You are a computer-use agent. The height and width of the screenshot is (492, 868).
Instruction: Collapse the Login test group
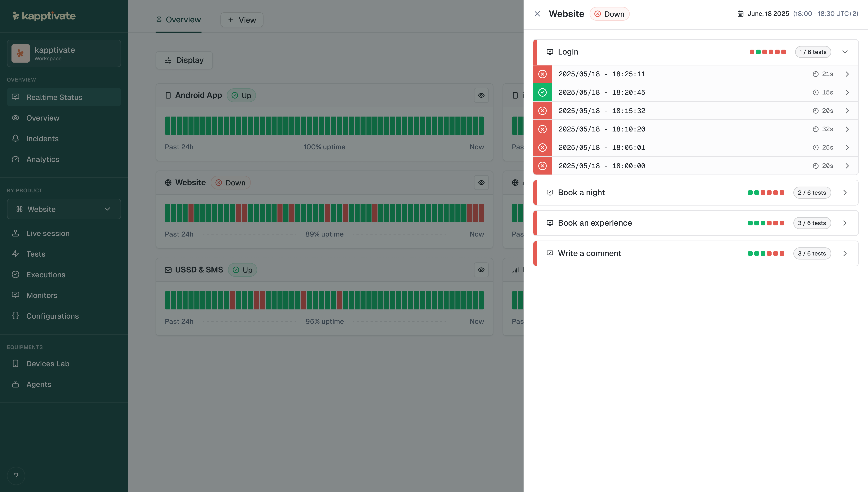(x=845, y=52)
